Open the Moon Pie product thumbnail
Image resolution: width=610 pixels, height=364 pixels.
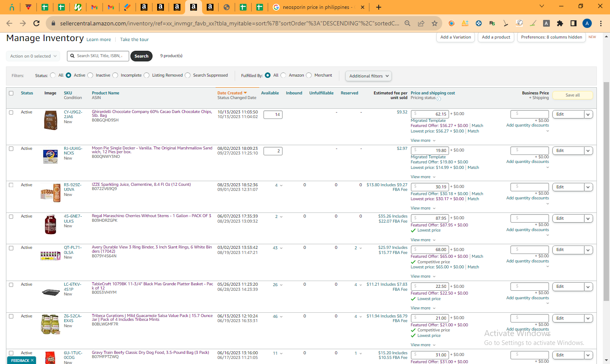pyautogui.click(x=50, y=156)
